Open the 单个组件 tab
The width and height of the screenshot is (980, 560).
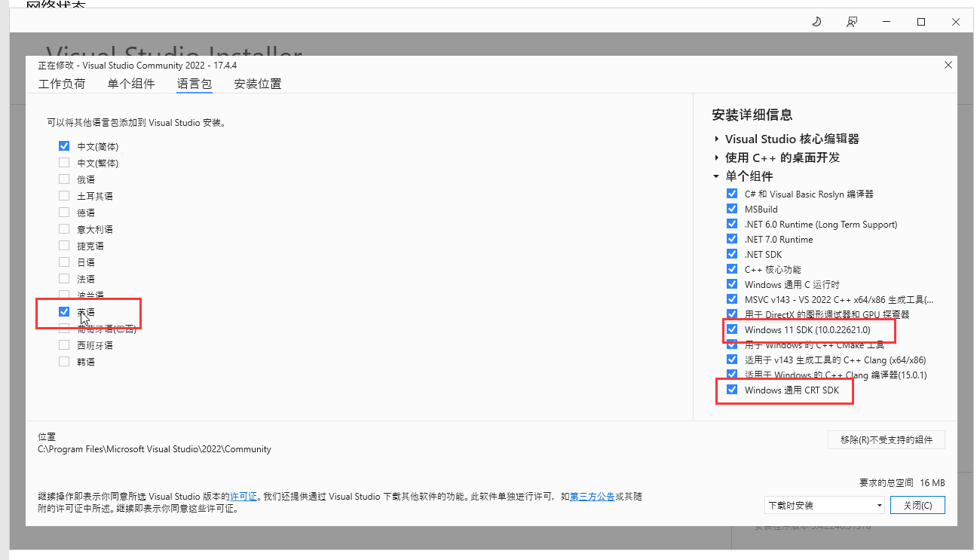pos(131,84)
